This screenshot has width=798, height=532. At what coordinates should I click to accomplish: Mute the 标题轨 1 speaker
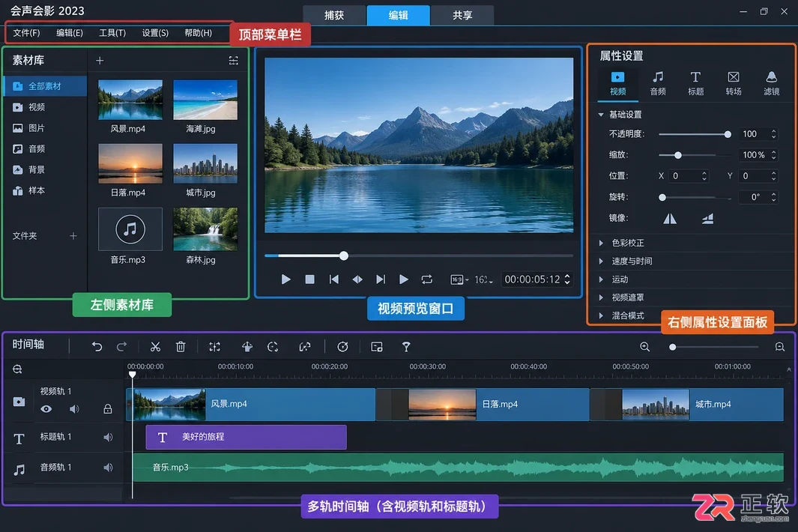pyautogui.click(x=108, y=438)
